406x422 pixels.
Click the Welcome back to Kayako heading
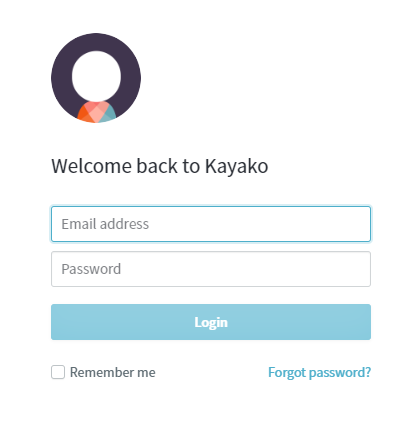(x=160, y=166)
